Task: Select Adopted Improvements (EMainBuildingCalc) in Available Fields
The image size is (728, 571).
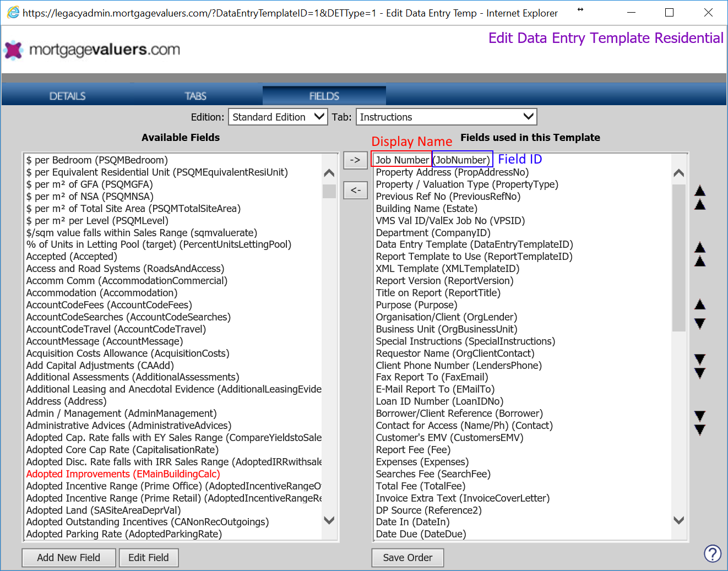Action: (x=123, y=474)
